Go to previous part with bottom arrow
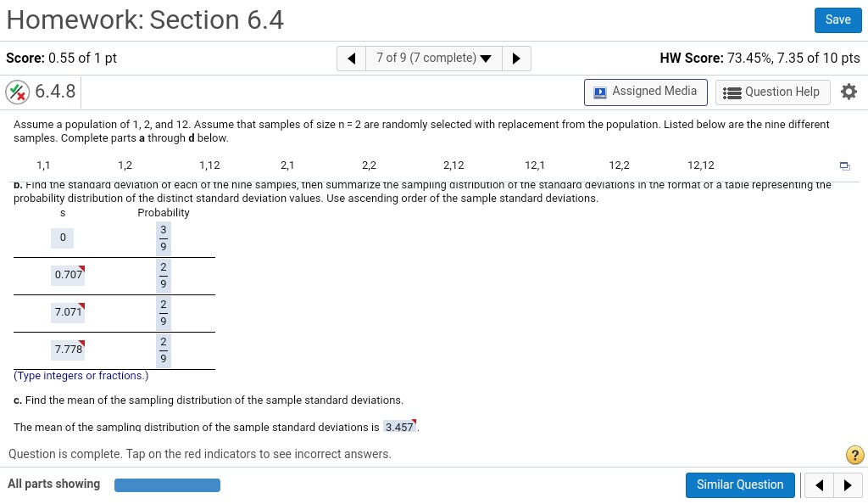Screen dimensions: 868x504 point(819,485)
